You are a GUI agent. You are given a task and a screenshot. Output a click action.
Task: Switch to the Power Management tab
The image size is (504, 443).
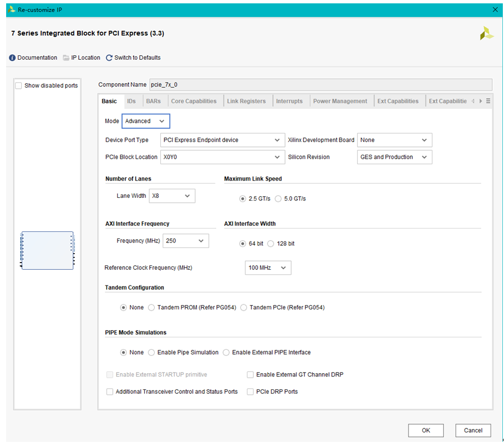click(340, 101)
